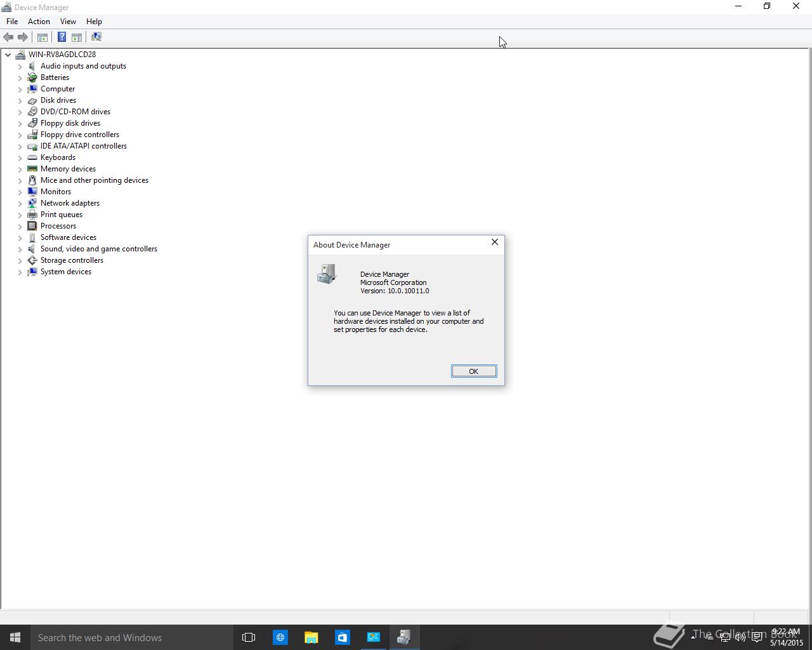Open the Store app from the taskbar

click(x=342, y=637)
